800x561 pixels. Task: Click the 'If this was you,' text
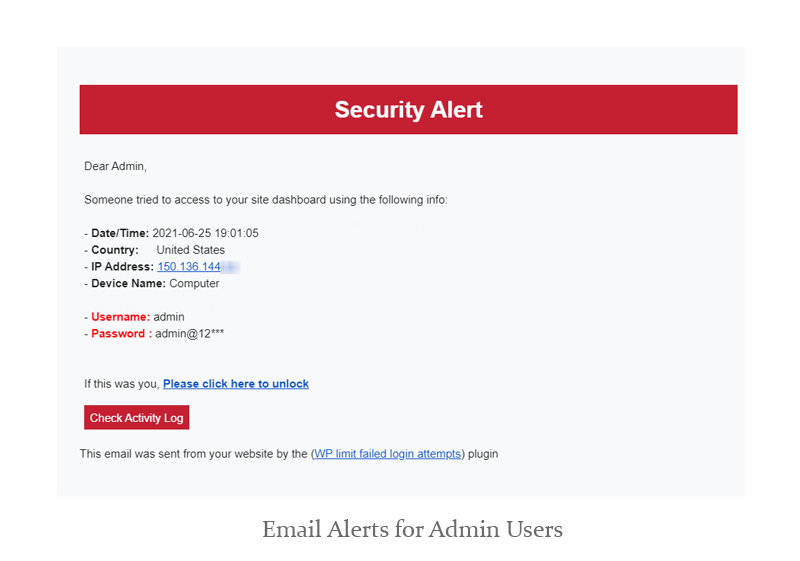[122, 384]
